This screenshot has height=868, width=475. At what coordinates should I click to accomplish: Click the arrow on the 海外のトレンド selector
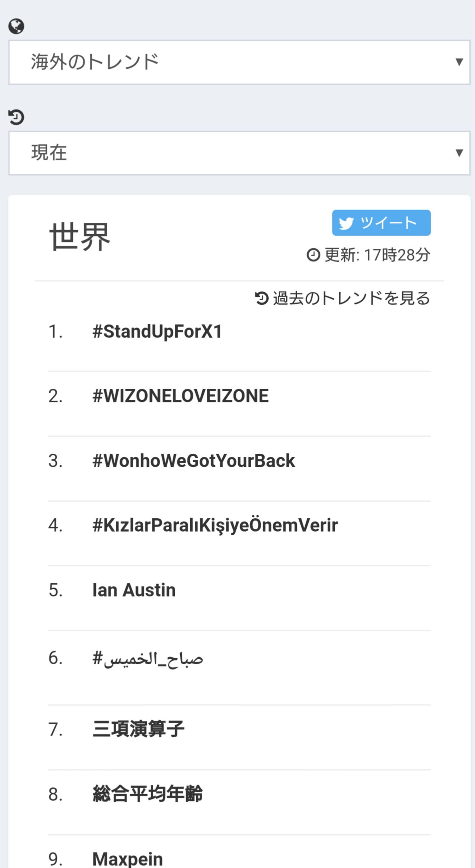tap(459, 62)
